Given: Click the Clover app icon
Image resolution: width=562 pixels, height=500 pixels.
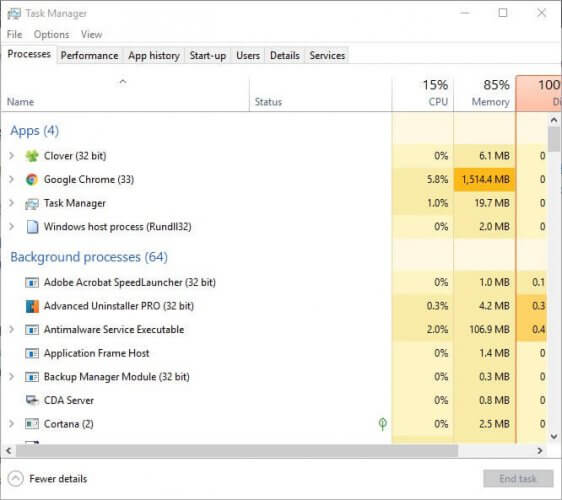Looking at the screenshot, I should pyautogui.click(x=32, y=156).
